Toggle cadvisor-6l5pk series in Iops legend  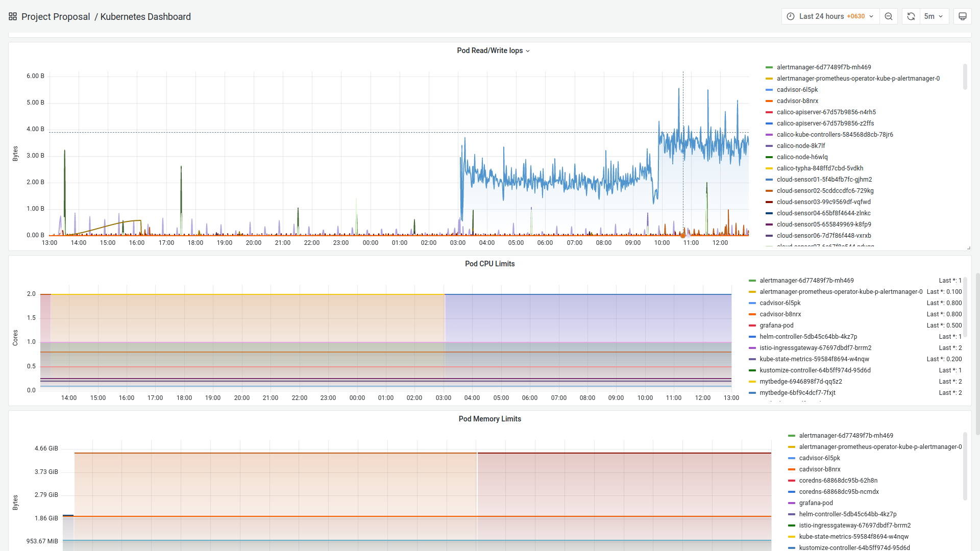[797, 90]
